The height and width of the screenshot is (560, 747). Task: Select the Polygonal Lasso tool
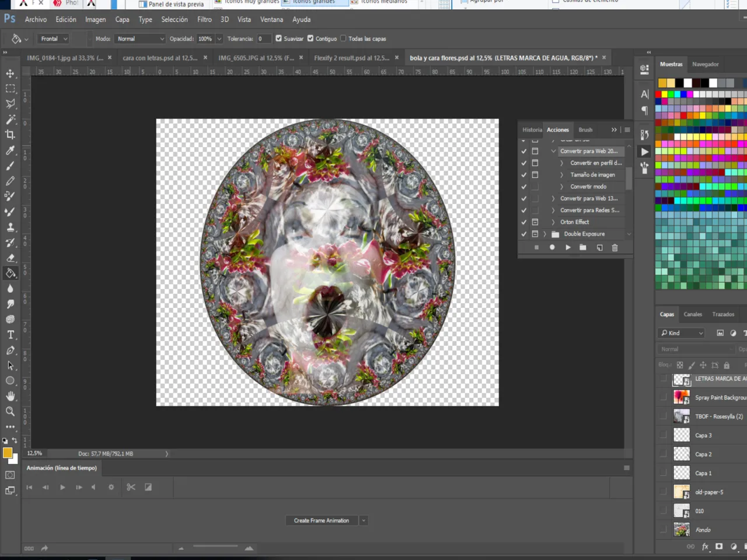pos(11,104)
